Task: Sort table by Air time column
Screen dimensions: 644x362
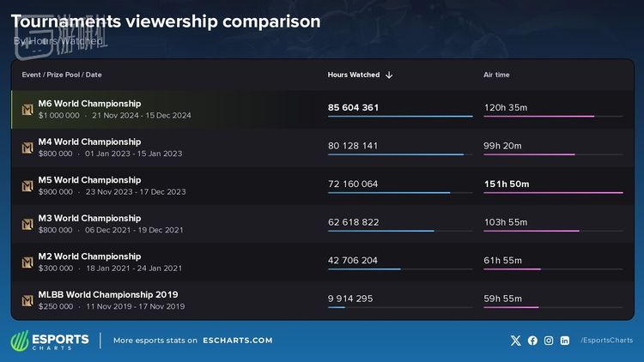Action: (x=496, y=75)
